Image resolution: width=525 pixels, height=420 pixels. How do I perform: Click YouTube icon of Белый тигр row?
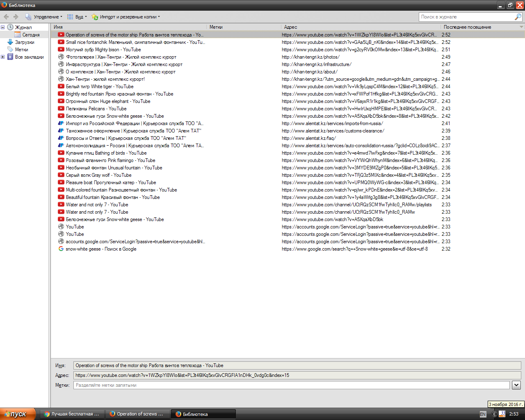click(61, 87)
